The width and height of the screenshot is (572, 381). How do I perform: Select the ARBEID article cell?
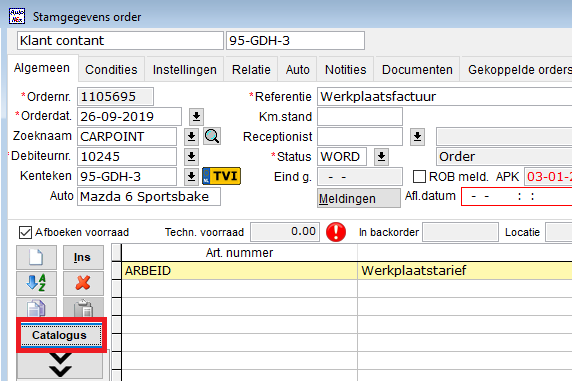[239, 271]
